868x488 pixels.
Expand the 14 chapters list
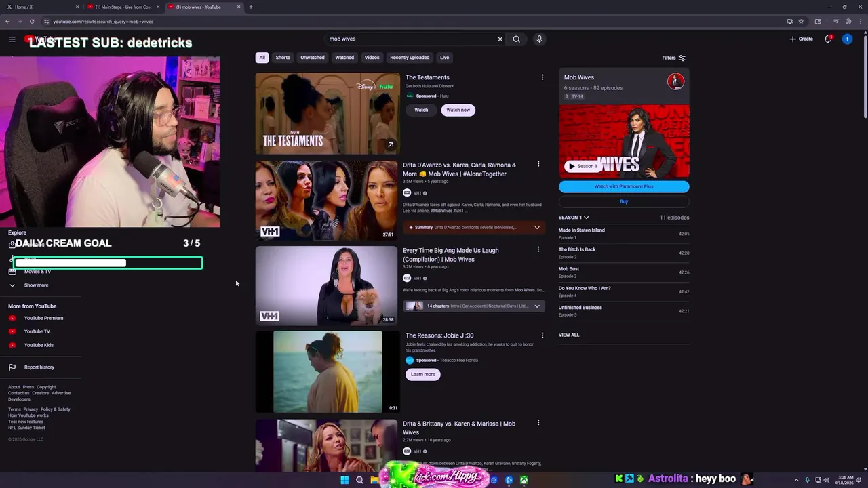[x=474, y=306]
